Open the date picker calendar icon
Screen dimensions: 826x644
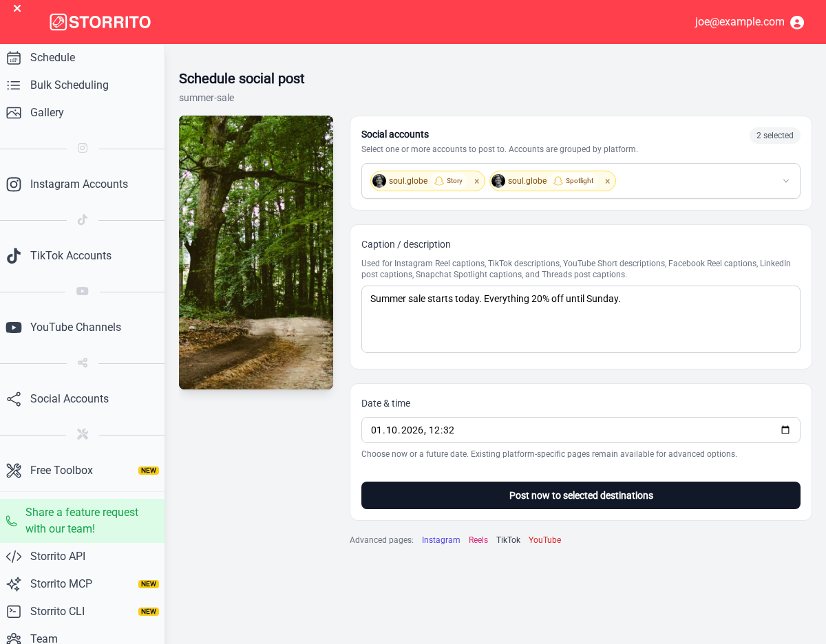pyautogui.click(x=785, y=430)
